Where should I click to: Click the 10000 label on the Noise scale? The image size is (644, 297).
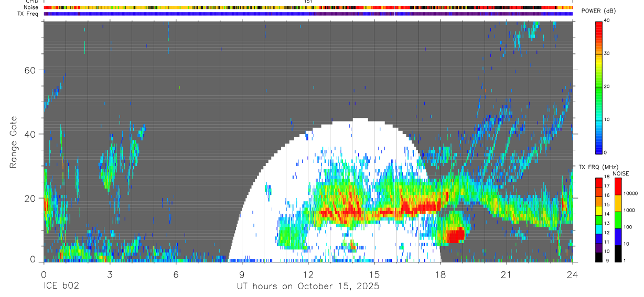[631, 193]
